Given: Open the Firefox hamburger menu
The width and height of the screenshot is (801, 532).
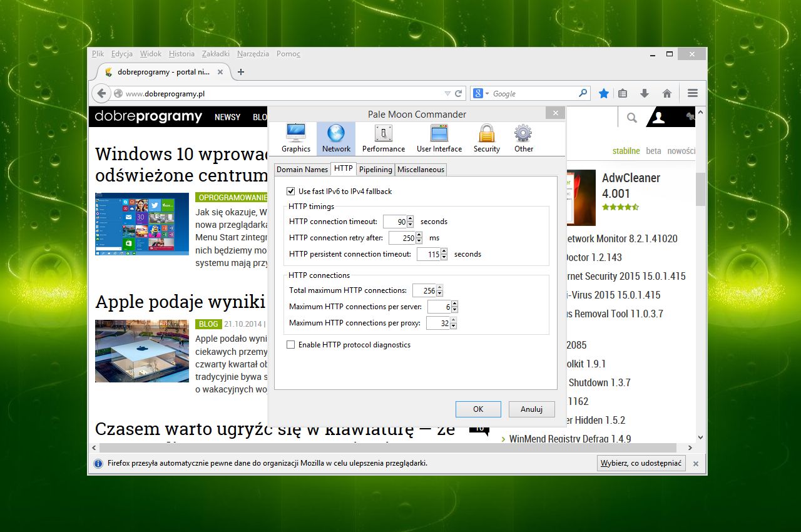Looking at the screenshot, I should (x=693, y=93).
